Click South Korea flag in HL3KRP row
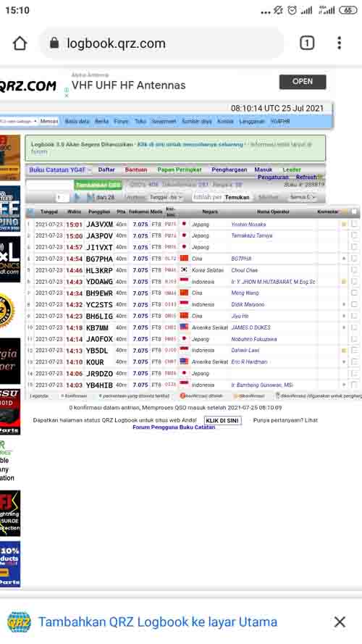Image resolution: width=362 pixels, height=644 pixels. tap(184, 270)
